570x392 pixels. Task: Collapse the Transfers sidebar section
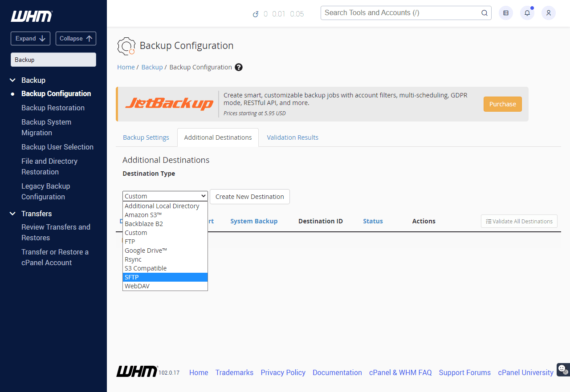12,214
